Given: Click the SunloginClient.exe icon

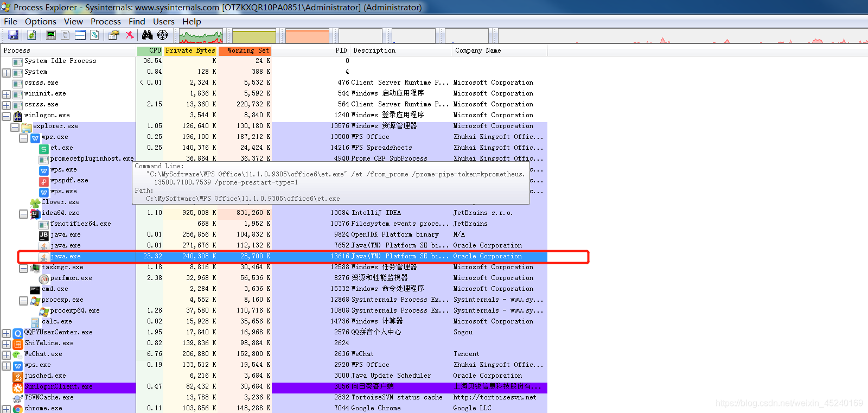Looking at the screenshot, I should tap(17, 387).
